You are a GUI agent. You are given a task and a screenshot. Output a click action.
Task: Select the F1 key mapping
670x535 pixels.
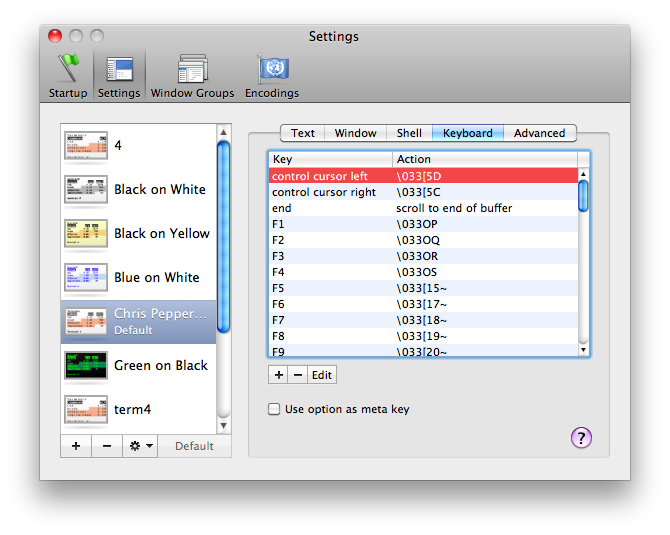(x=423, y=224)
